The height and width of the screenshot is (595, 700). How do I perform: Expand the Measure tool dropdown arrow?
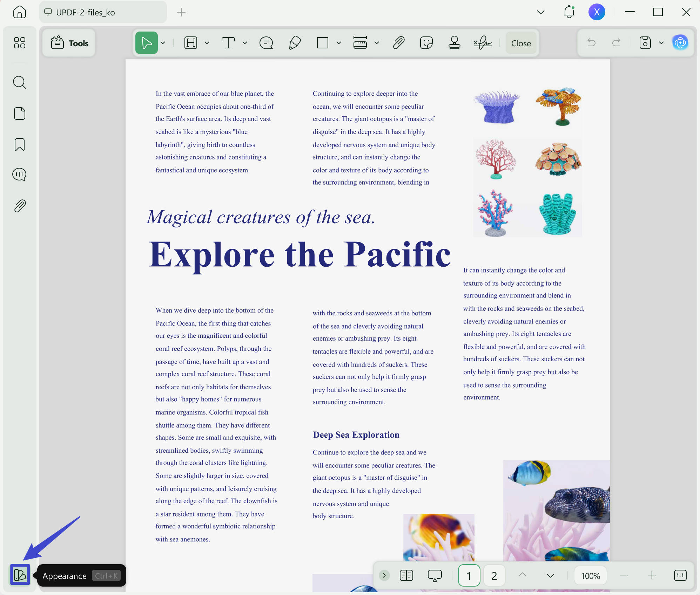(377, 43)
